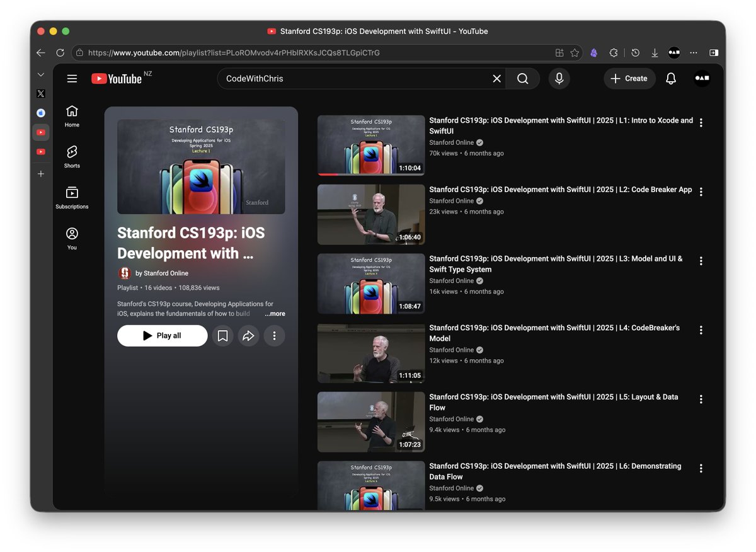Switch to the second YouTube vertical tab
The image size is (756, 552).
(41, 152)
